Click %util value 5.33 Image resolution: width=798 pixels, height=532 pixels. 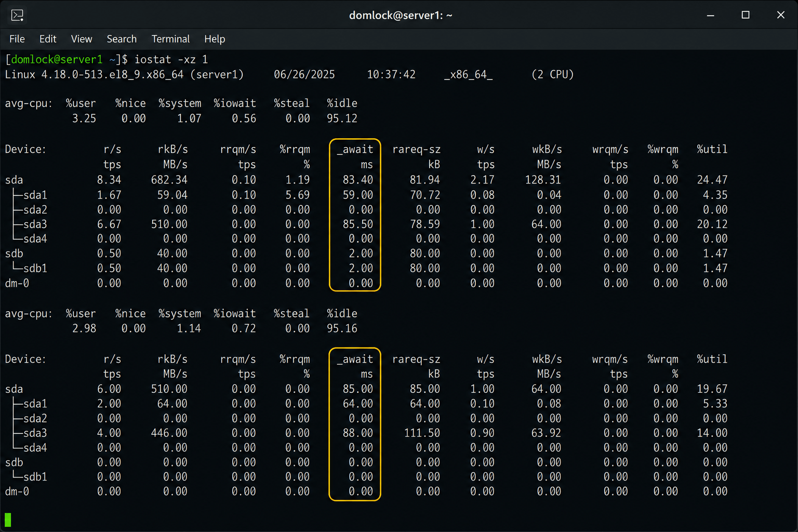point(715,404)
